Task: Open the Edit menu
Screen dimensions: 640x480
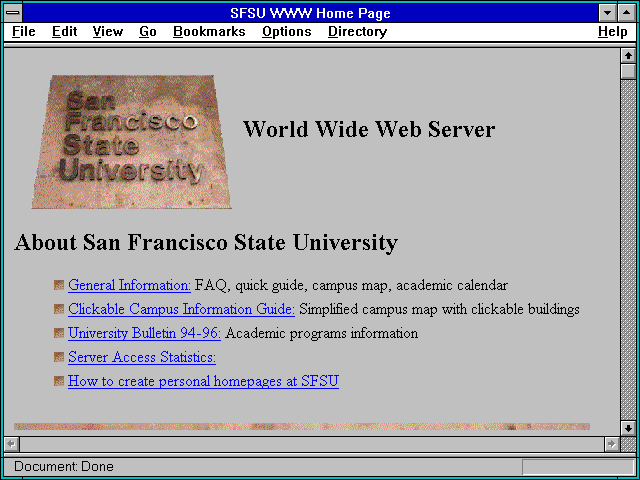Action: coord(64,32)
